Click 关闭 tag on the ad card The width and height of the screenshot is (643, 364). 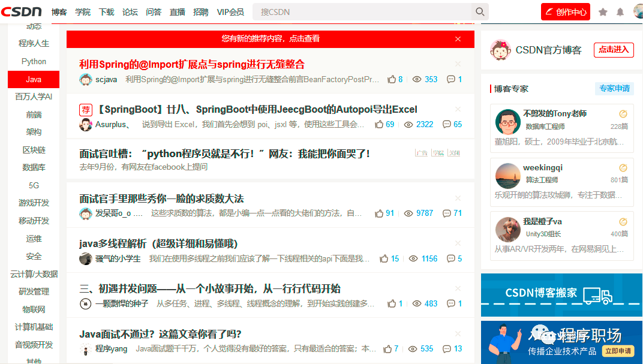click(x=454, y=153)
